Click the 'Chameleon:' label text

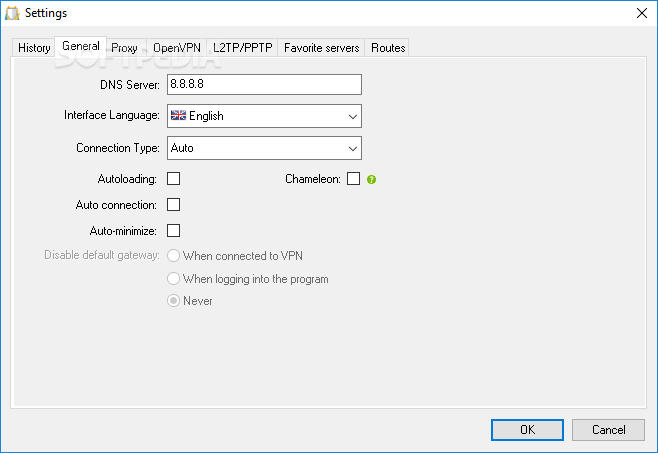(x=313, y=179)
